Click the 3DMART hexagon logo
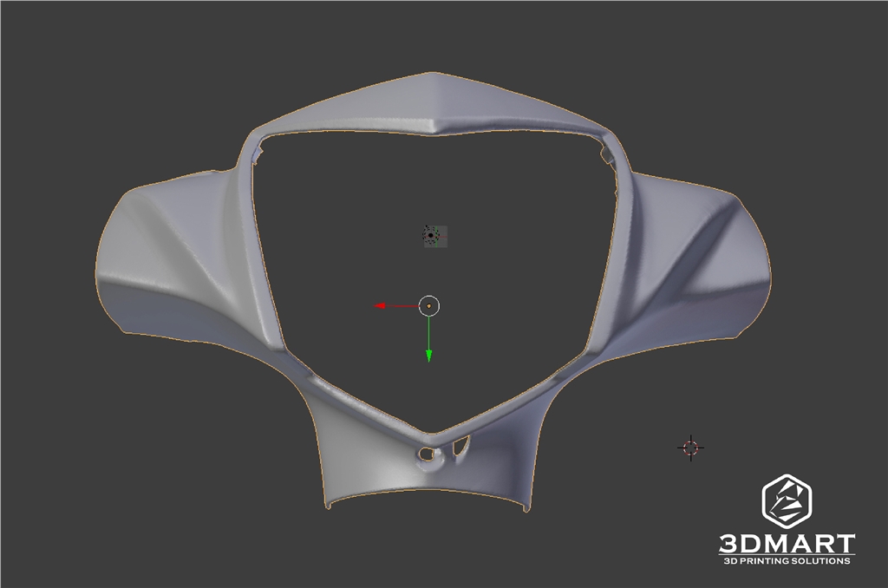The width and height of the screenshot is (888, 588). [x=786, y=501]
